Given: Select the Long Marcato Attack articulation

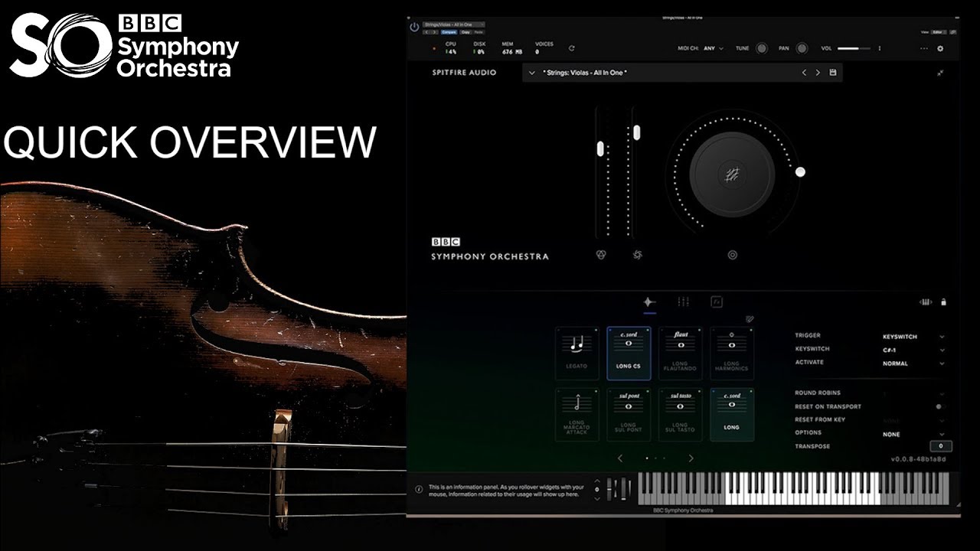Looking at the screenshot, I should click(577, 414).
